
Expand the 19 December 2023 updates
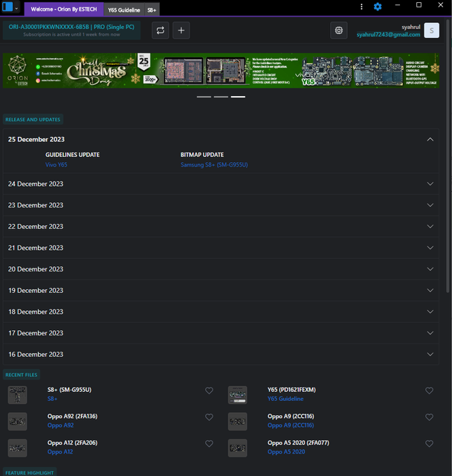(x=221, y=291)
